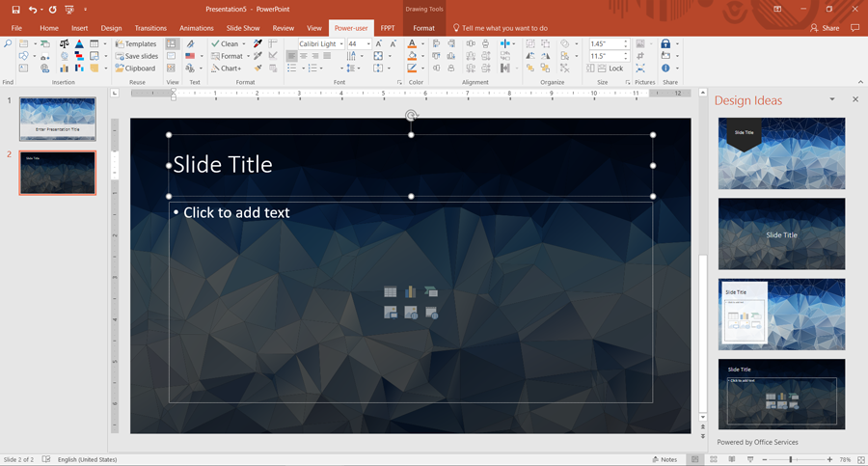
Task: Click the blue padlock icon in the ribbon
Action: coord(665,44)
